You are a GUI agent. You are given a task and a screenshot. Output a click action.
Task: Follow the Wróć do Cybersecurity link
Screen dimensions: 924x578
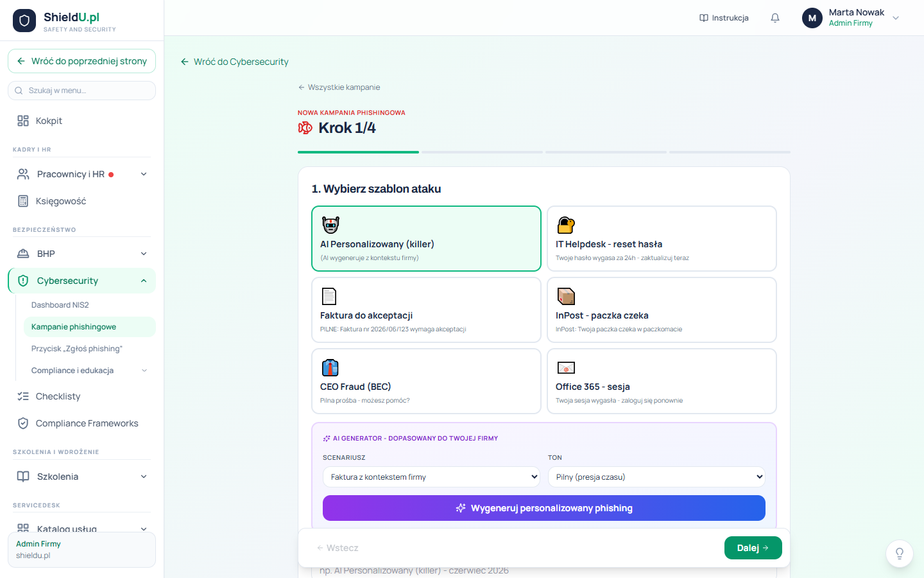click(235, 62)
